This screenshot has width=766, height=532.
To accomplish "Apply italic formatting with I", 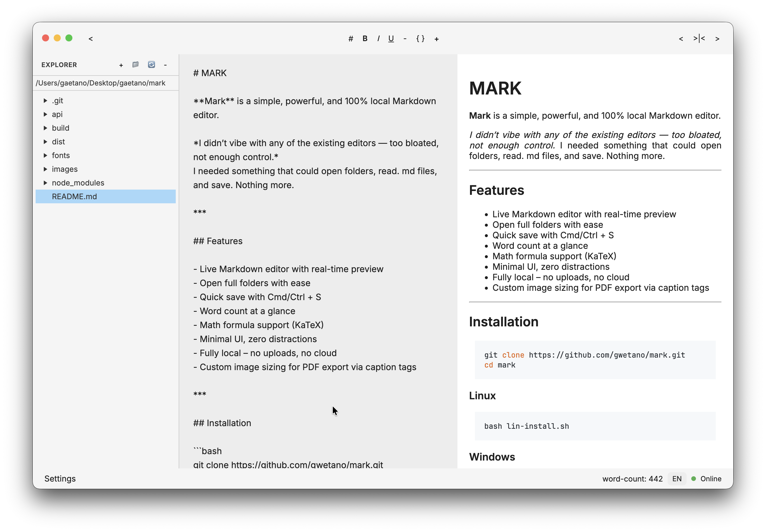I will coord(378,39).
